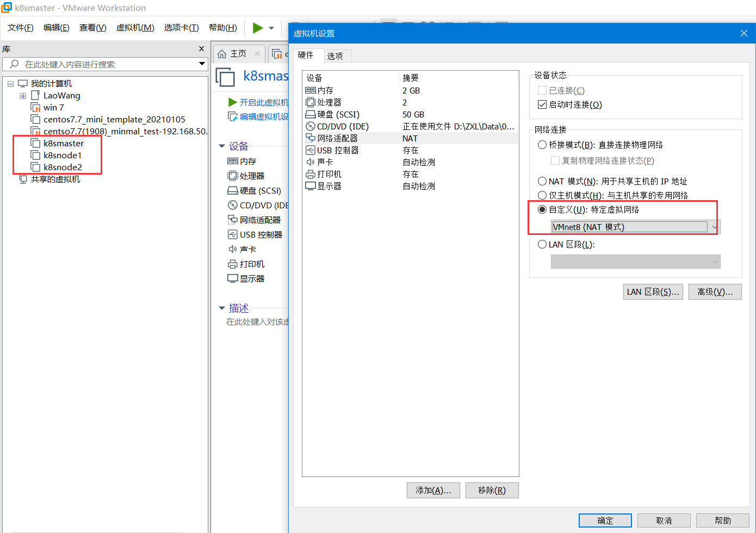Click the network adapter icon in dialog list
The height and width of the screenshot is (533, 756).
click(x=311, y=138)
